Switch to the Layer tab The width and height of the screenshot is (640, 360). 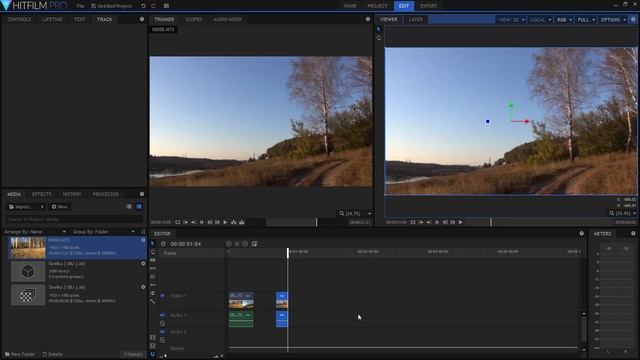[x=416, y=20]
